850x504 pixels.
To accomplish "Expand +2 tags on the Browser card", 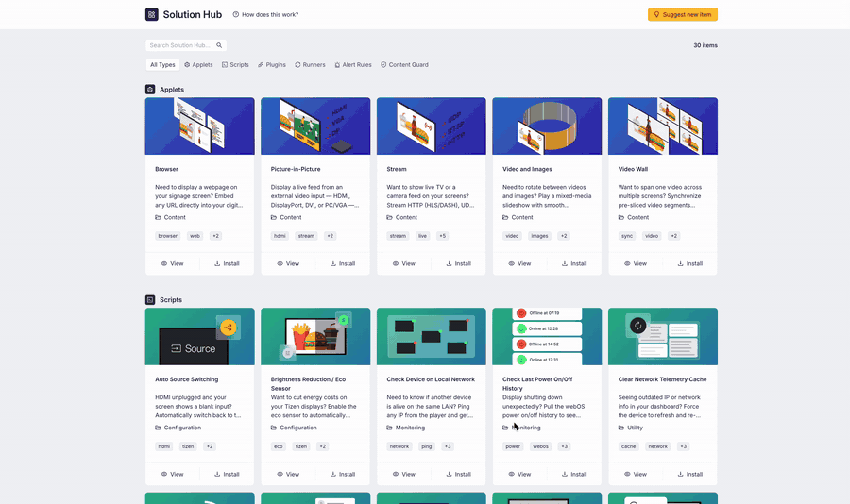I will click(215, 236).
